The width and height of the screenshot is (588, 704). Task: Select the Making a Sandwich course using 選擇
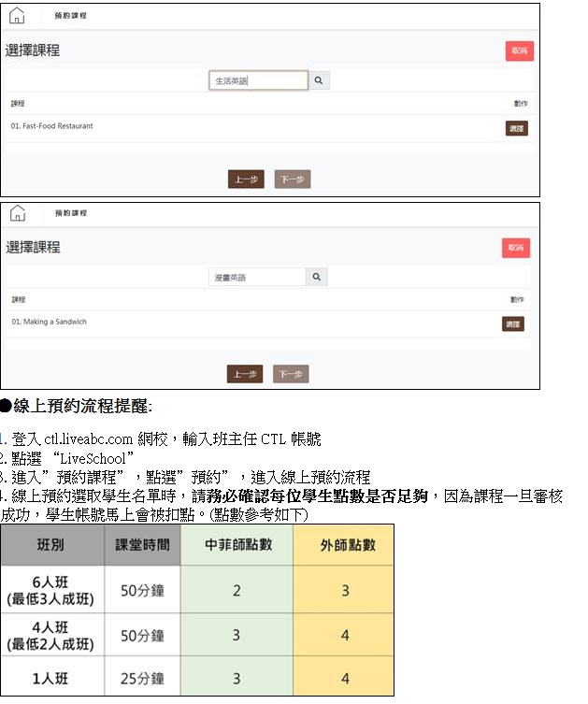[x=512, y=324]
